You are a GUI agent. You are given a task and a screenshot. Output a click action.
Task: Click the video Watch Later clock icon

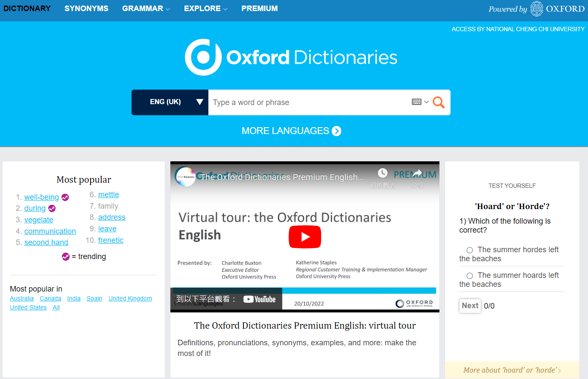coord(383,173)
